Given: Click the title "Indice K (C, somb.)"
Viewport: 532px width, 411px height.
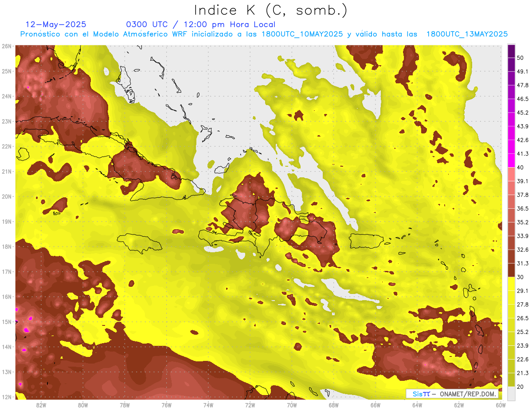Looking at the screenshot, I should point(270,10).
